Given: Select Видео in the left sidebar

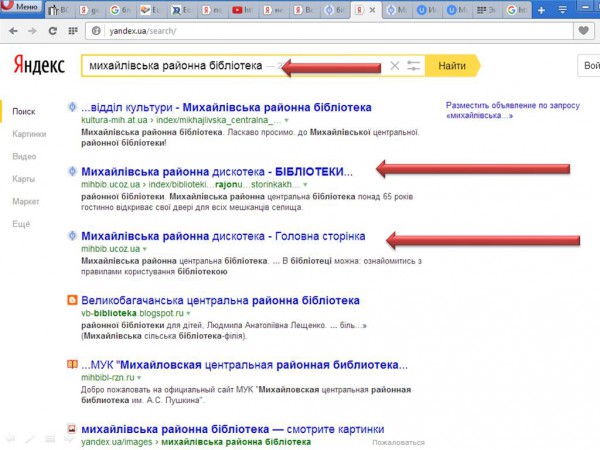Looking at the screenshot, I should coord(24,157).
